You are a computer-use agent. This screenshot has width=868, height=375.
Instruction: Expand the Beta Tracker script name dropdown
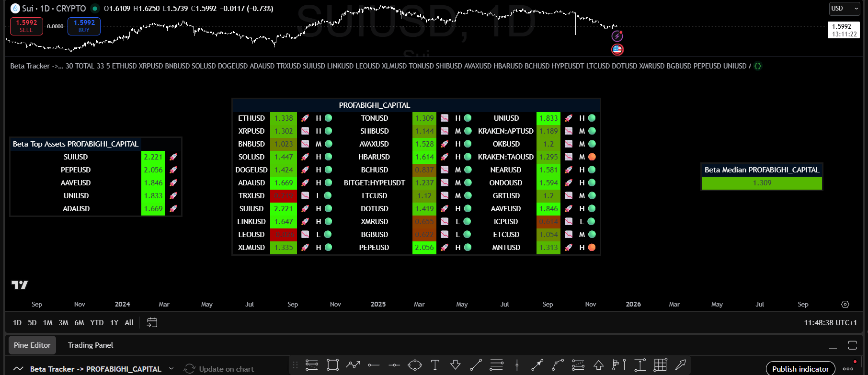171,369
